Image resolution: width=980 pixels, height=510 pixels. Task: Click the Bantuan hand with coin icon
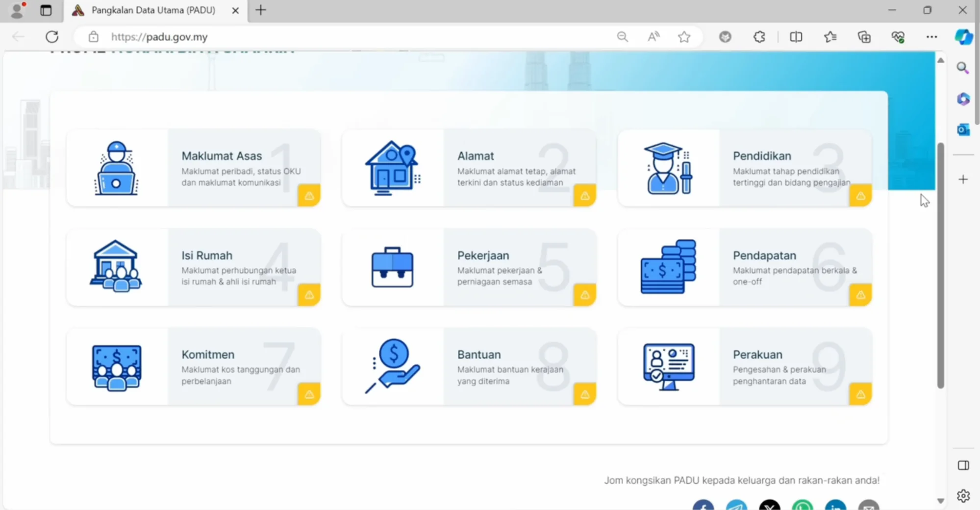[x=392, y=366]
